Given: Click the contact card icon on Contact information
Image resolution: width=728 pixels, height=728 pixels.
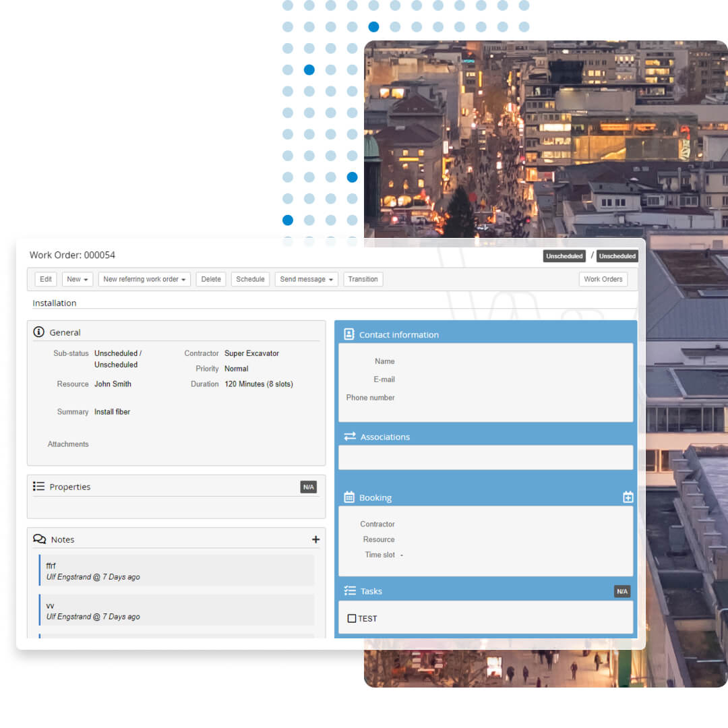Looking at the screenshot, I should point(349,334).
